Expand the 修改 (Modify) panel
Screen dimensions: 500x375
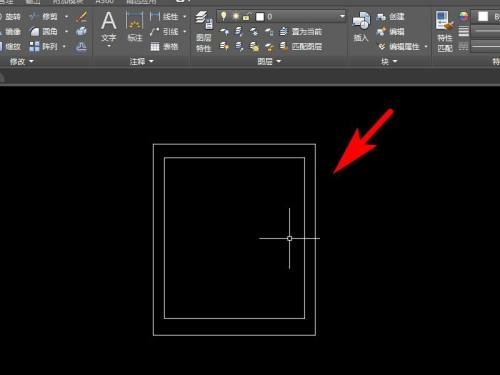[22, 61]
